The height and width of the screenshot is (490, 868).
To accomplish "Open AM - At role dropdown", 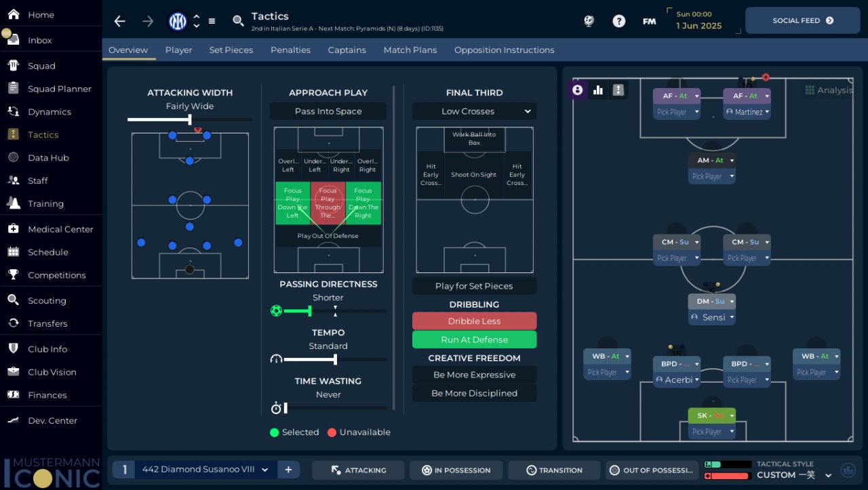I will pyautogui.click(x=712, y=161).
